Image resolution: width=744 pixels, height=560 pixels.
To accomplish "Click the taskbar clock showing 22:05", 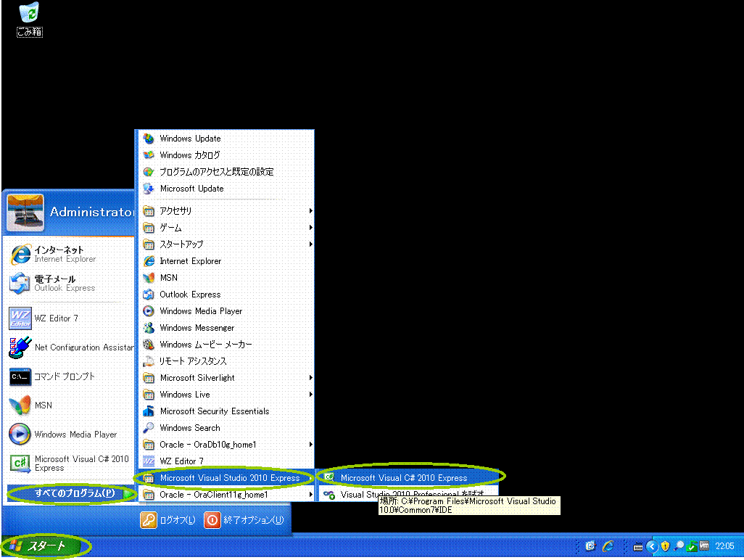I will click(724, 546).
